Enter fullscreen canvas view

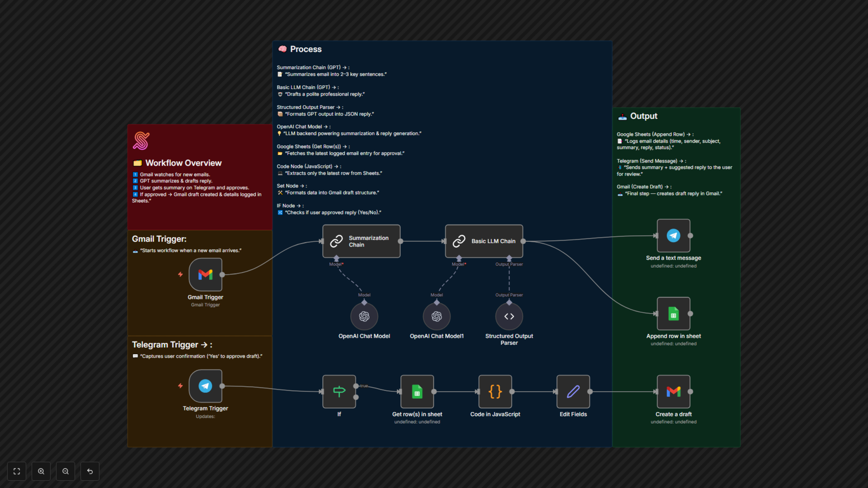pyautogui.click(x=17, y=471)
